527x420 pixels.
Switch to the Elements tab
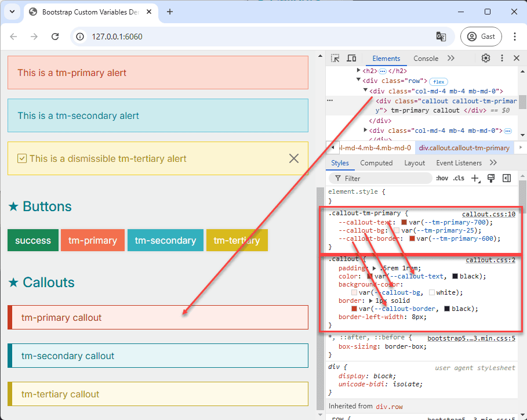click(386, 59)
